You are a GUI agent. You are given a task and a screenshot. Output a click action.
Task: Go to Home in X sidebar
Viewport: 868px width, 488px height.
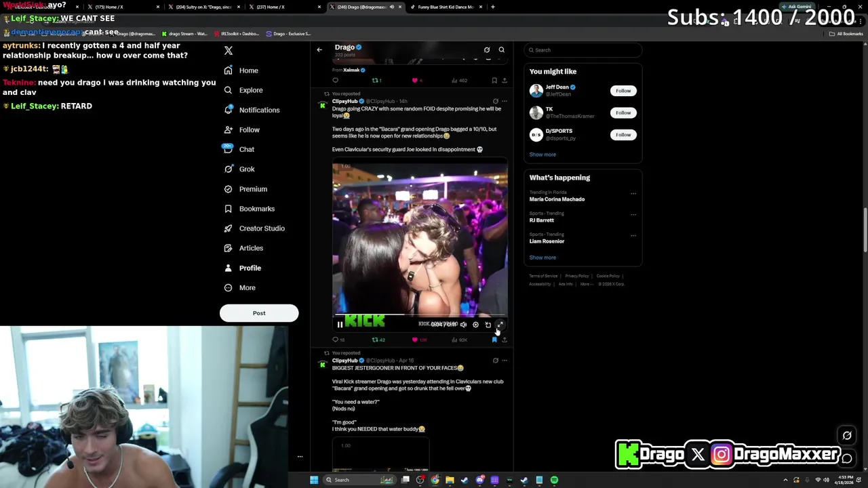(241, 70)
